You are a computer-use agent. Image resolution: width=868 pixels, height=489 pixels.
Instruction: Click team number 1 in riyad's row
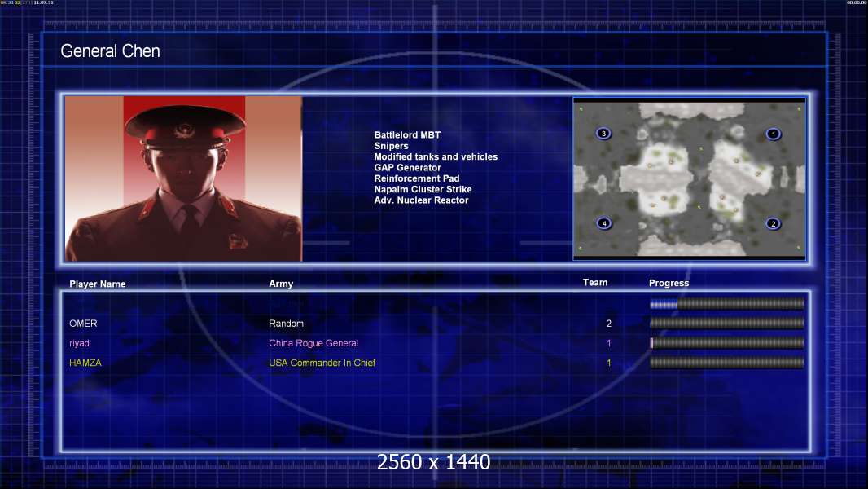tap(609, 343)
